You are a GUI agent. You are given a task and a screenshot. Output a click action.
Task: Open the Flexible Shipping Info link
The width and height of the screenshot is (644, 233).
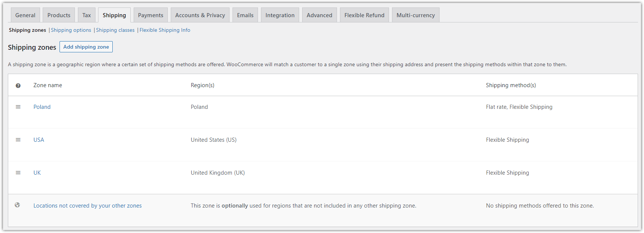point(165,30)
